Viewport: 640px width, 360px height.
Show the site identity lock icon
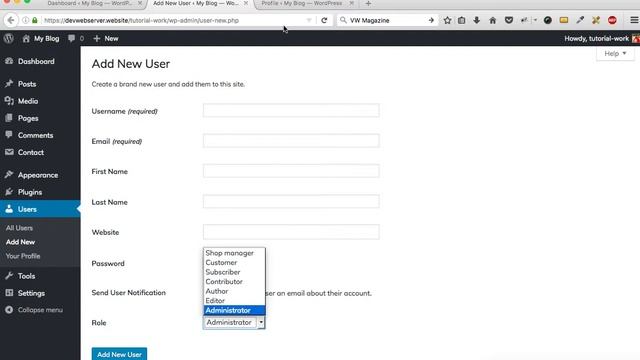(x=35, y=20)
